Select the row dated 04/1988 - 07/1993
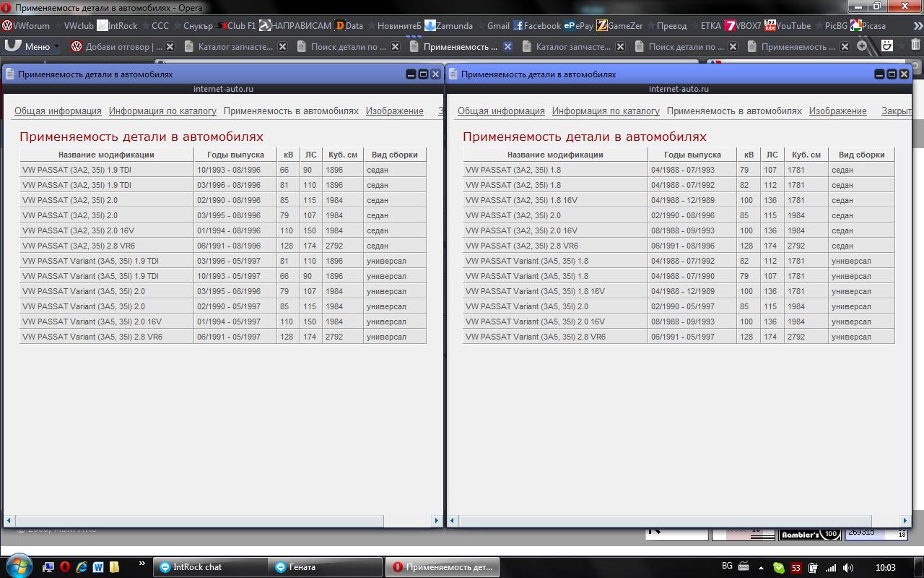Image resolution: width=924 pixels, height=578 pixels. pyautogui.click(x=679, y=170)
